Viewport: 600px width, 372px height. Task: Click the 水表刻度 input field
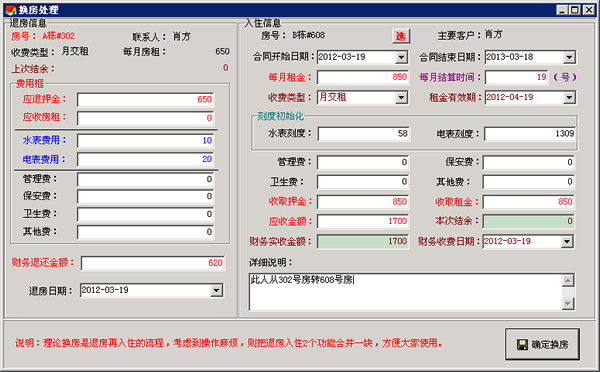pyautogui.click(x=364, y=134)
